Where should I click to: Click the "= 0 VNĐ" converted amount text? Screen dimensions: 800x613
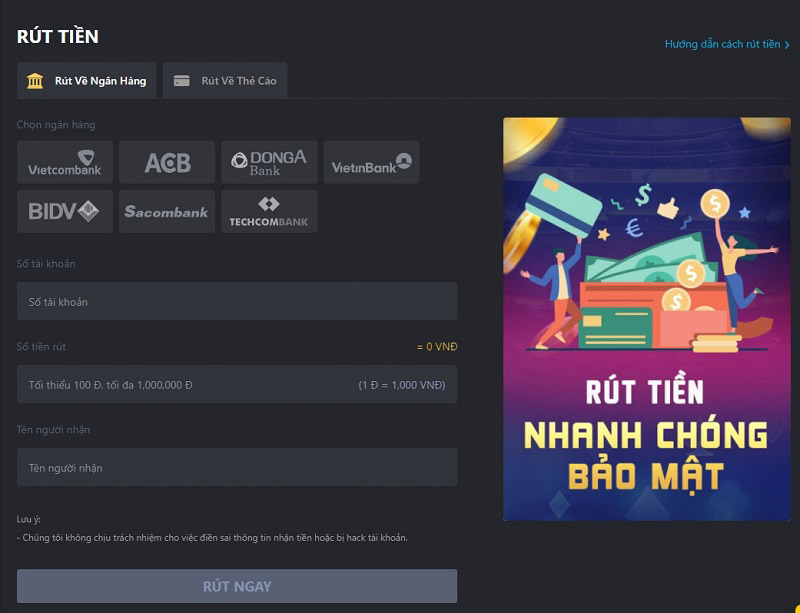click(437, 347)
